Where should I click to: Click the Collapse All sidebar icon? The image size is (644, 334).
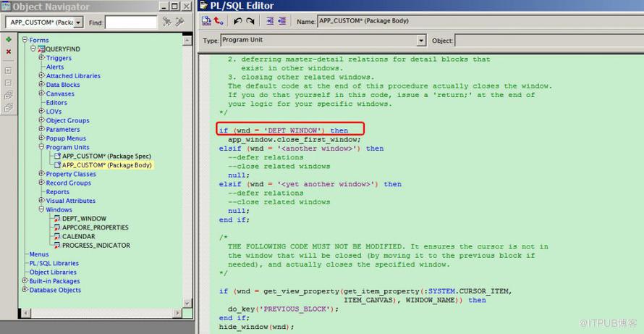(8, 108)
